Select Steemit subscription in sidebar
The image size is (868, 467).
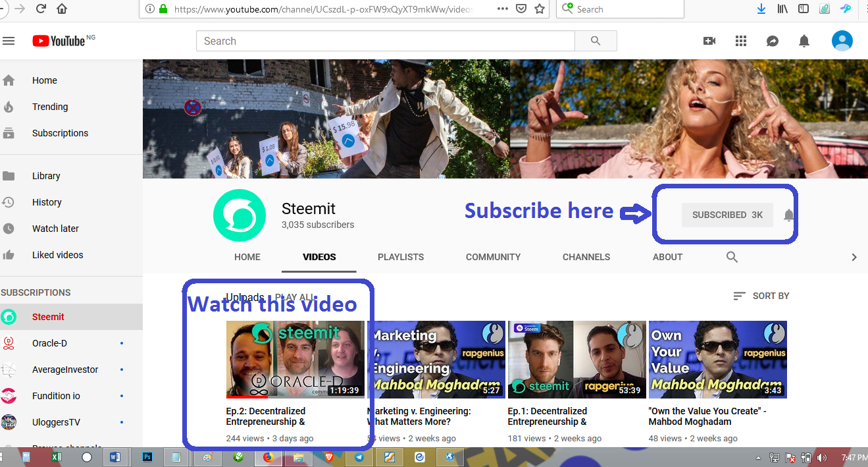coord(71,317)
